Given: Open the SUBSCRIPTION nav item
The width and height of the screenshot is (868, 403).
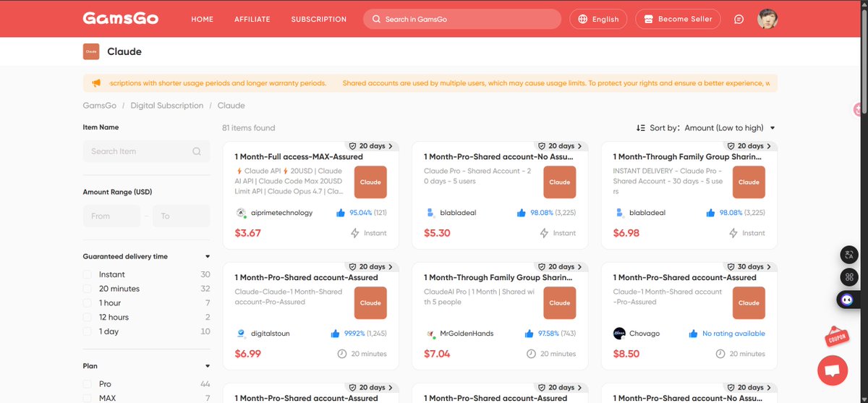Looking at the screenshot, I should (319, 19).
